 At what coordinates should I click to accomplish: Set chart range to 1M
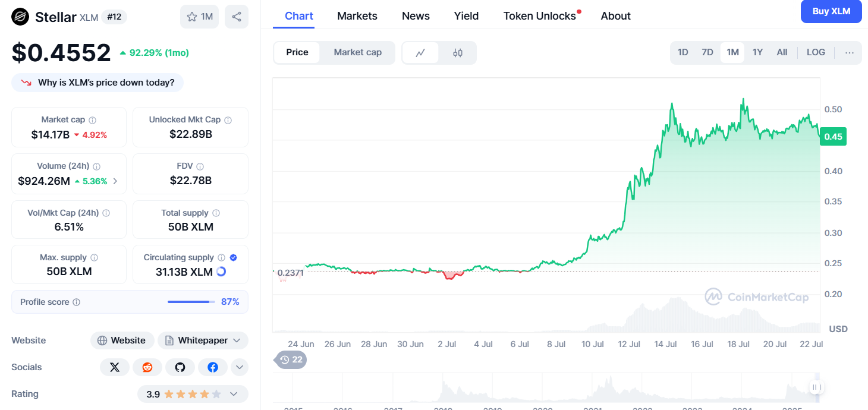[x=732, y=52]
